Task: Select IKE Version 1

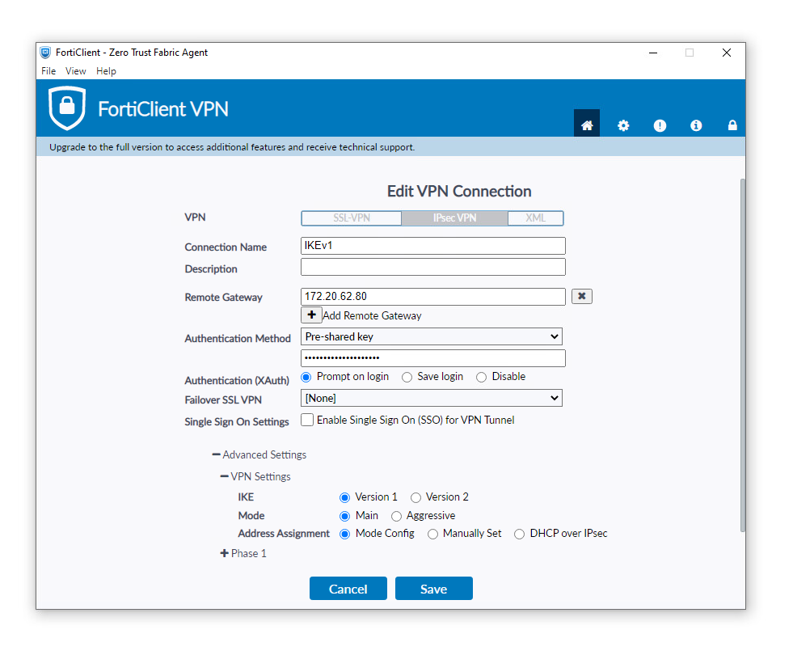Action: (x=344, y=498)
